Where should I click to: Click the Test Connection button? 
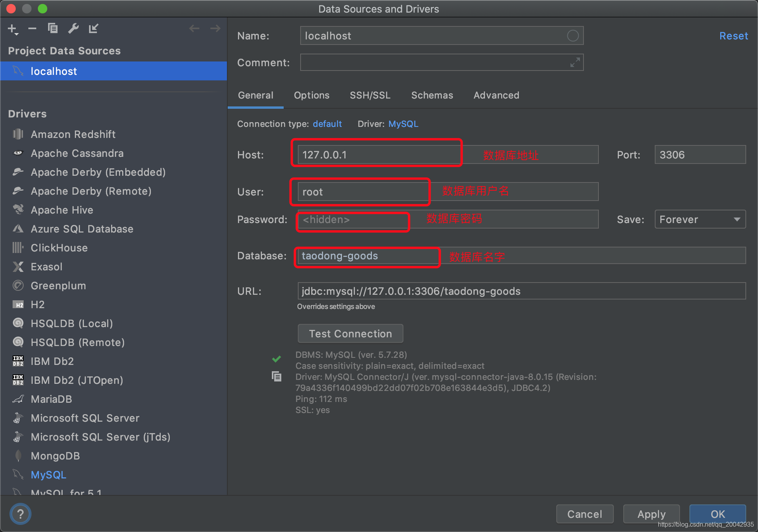[350, 333]
